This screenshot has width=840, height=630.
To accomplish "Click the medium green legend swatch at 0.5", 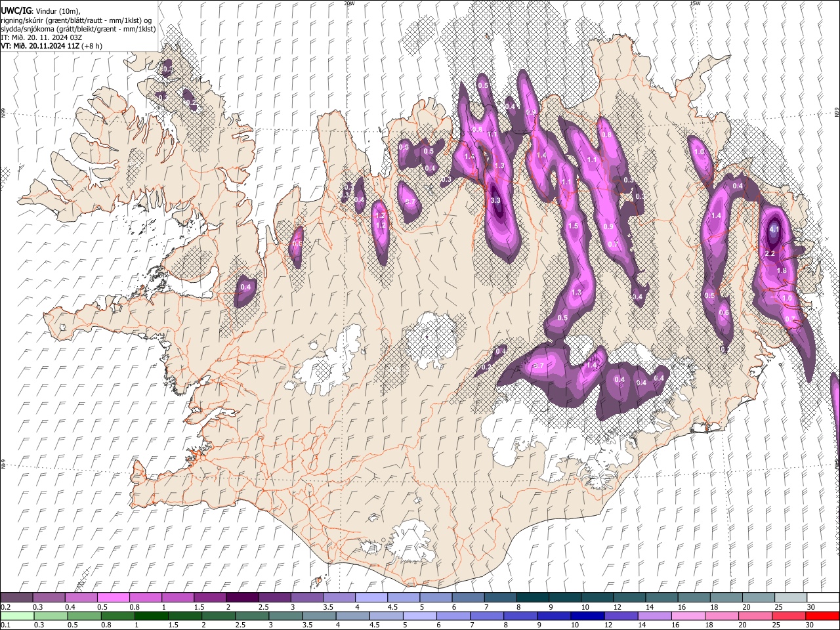I will (x=84, y=616).
